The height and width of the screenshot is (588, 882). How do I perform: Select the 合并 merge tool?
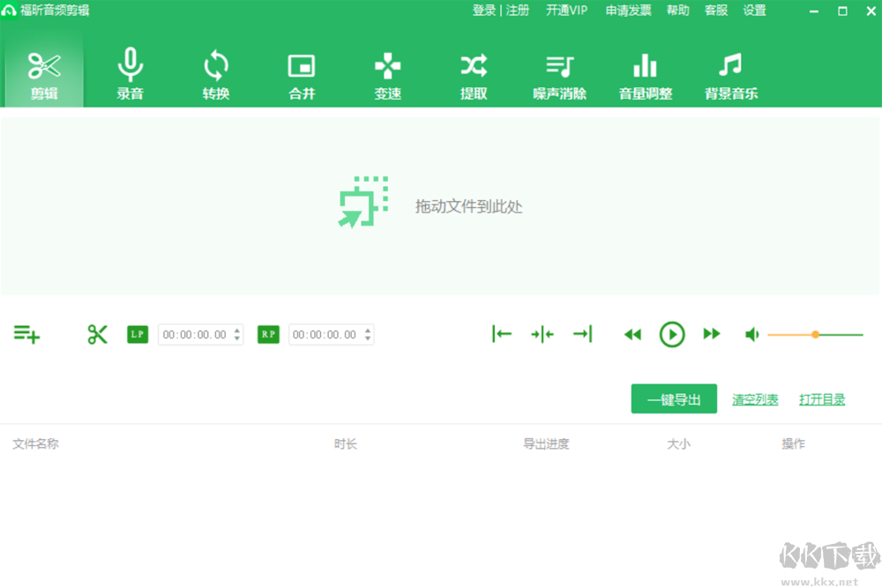point(301,74)
